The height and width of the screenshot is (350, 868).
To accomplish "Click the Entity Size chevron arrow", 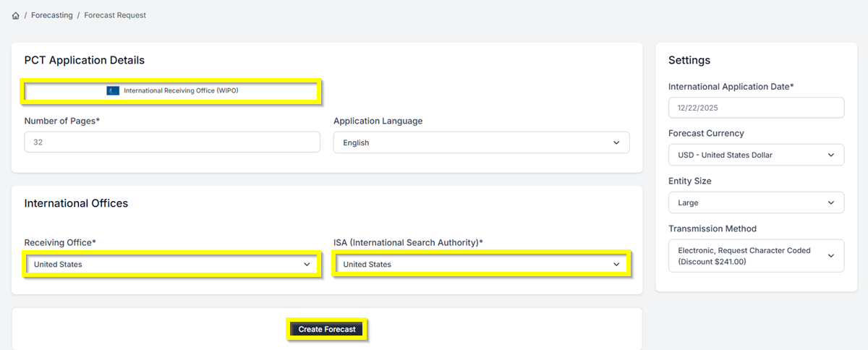I will [x=831, y=203].
